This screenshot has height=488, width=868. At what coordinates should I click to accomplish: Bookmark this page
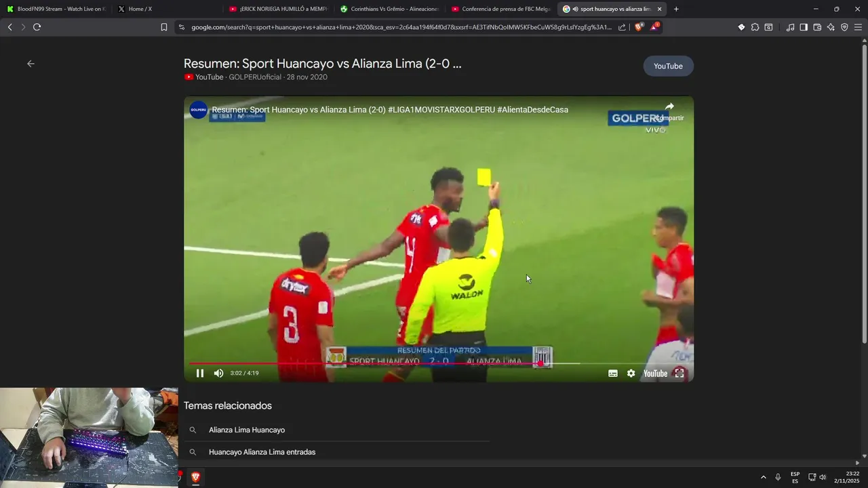tap(164, 27)
